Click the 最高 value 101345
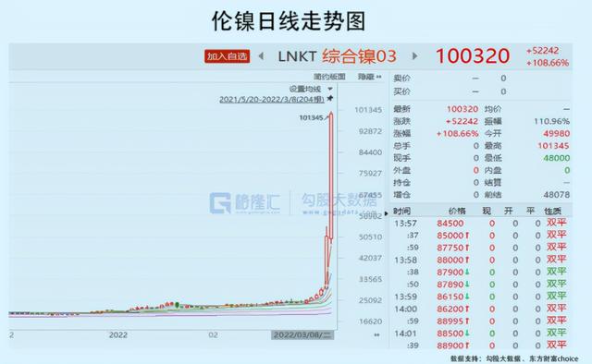Screen dimensions: 592x364 [554, 146]
